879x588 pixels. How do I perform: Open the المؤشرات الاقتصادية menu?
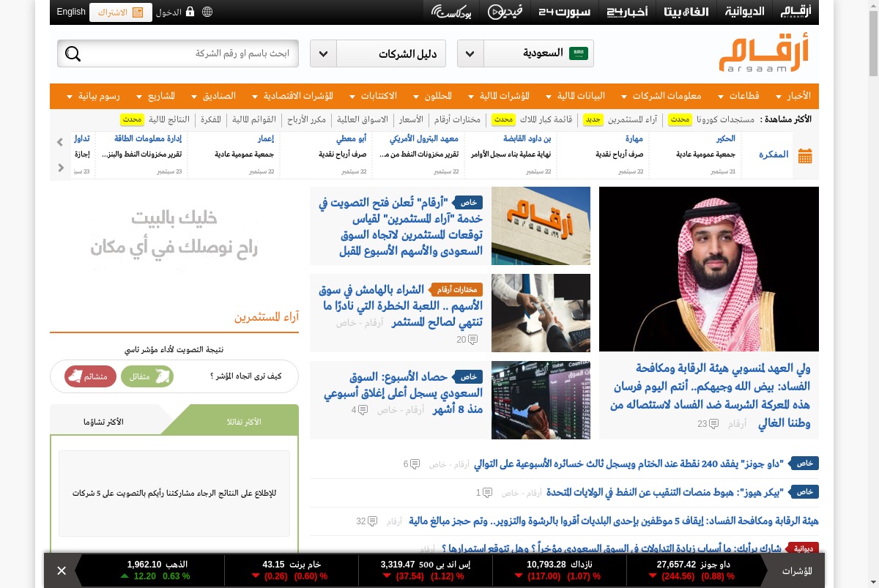pos(292,96)
